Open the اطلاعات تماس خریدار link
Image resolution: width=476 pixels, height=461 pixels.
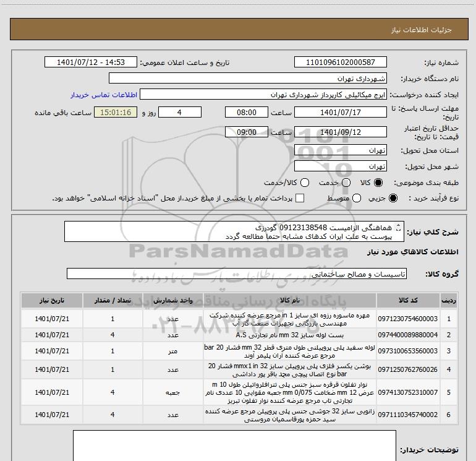104,95
